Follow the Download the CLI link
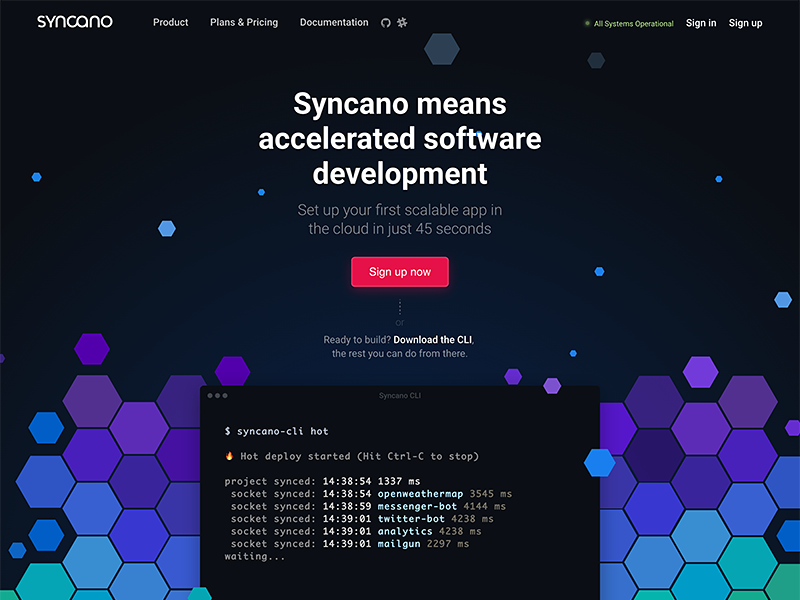Screen dimensions: 800x600 pyautogui.click(x=439, y=340)
